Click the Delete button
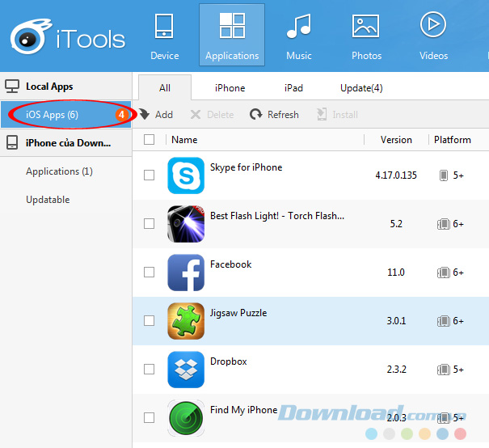Image resolution: width=489 pixels, height=448 pixels. 212,115
